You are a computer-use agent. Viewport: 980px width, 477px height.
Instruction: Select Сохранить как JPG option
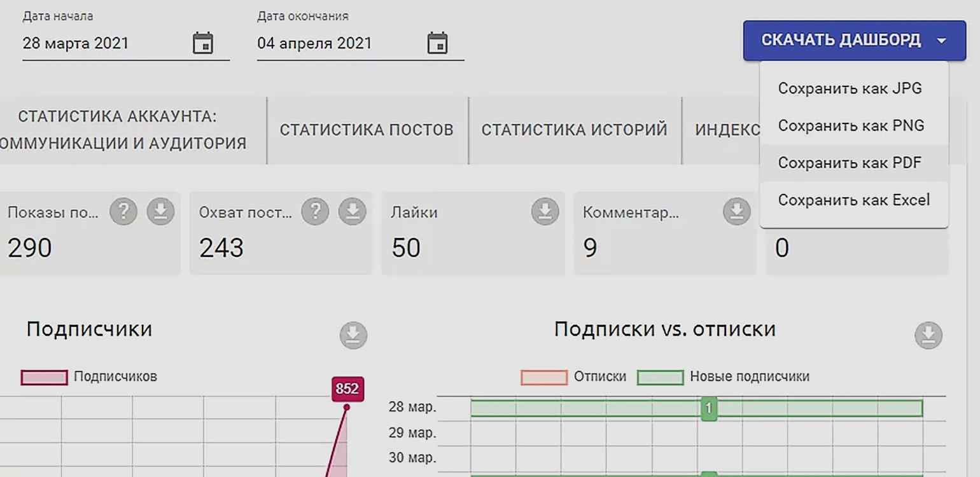(x=850, y=88)
